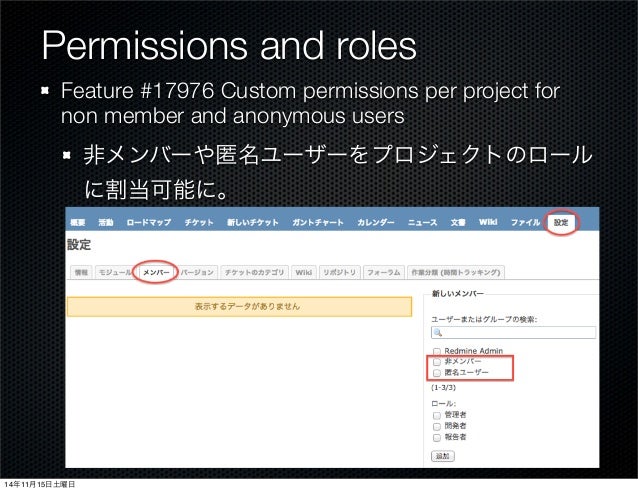Switch to 作業分類 (時間トラッキング) tab
The width and height of the screenshot is (638, 491).
456,272
